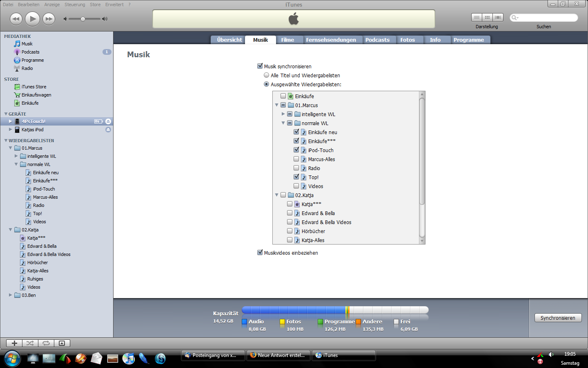Open Programme in the Mediathek sidebar
Image resolution: width=588 pixels, height=368 pixels.
[x=32, y=60]
